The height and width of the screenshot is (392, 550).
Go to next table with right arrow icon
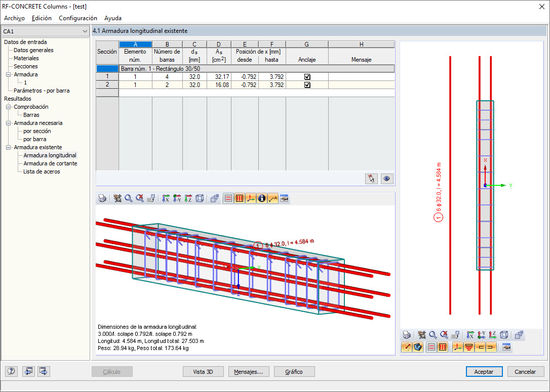[x=44, y=371]
